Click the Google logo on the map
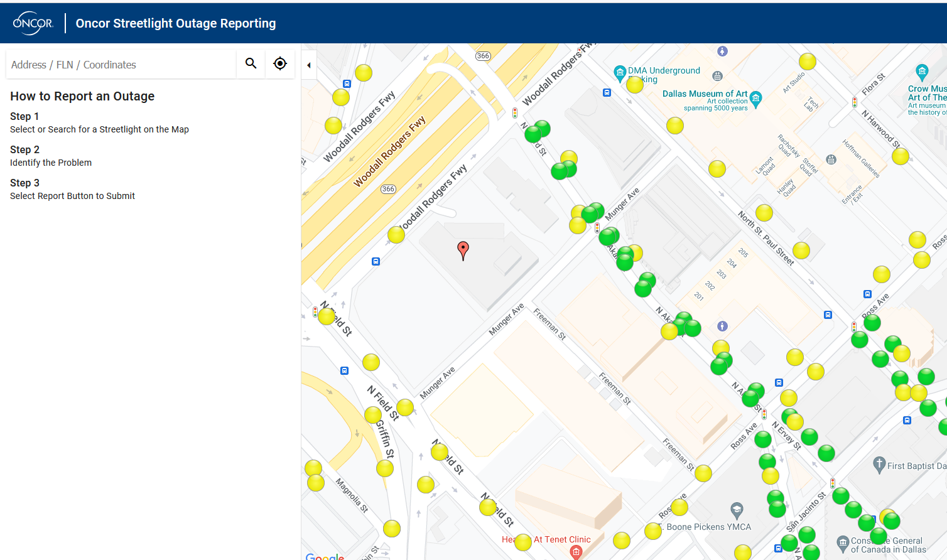 pyautogui.click(x=325, y=556)
